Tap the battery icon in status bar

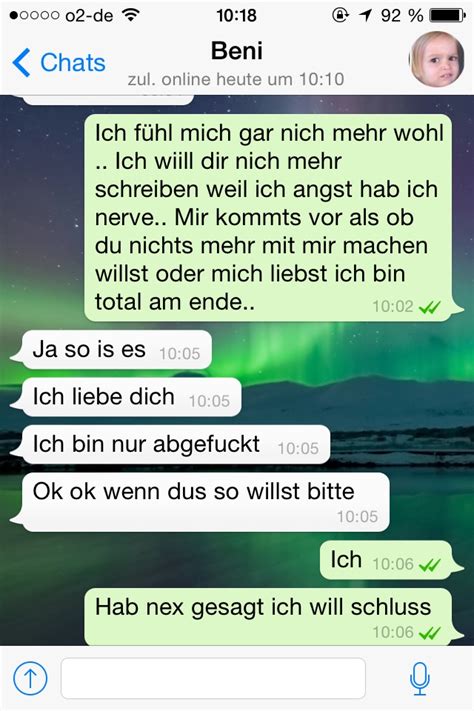tap(447, 15)
